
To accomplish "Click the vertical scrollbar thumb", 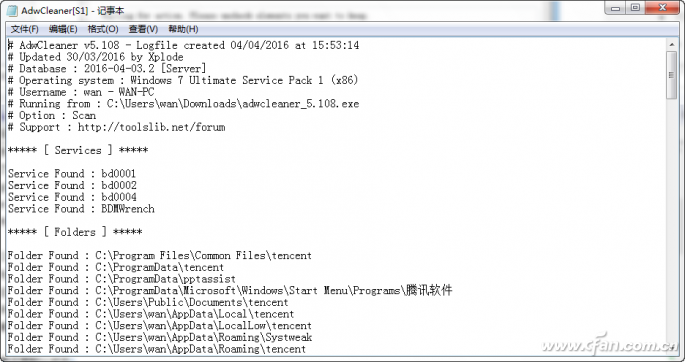I will (671, 74).
